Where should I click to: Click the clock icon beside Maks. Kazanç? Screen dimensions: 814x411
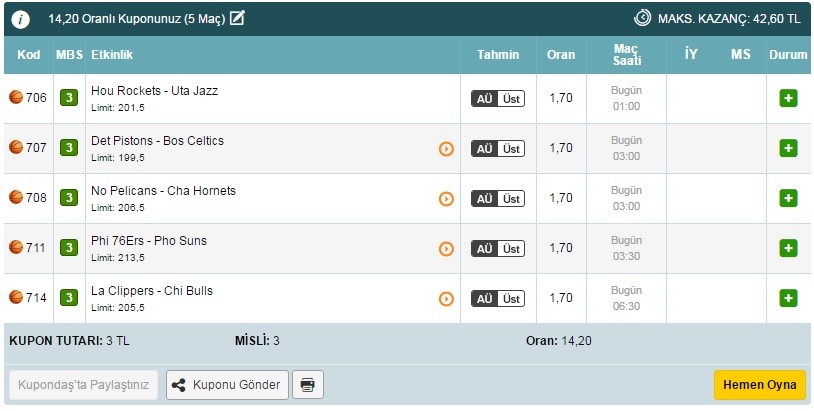click(x=642, y=18)
